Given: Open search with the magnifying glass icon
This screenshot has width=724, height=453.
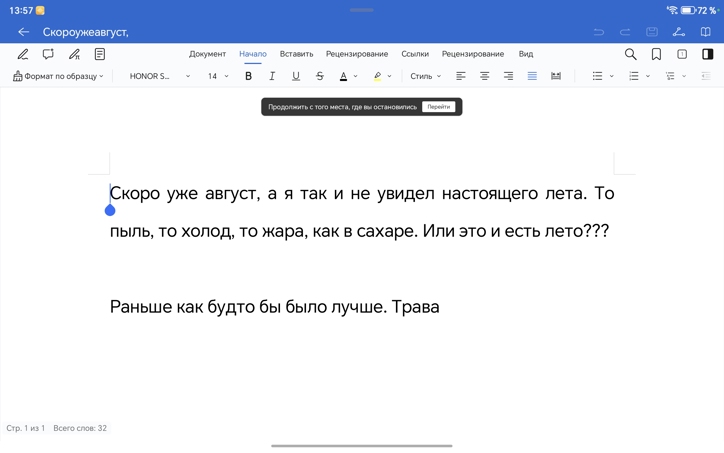Looking at the screenshot, I should tap(630, 54).
